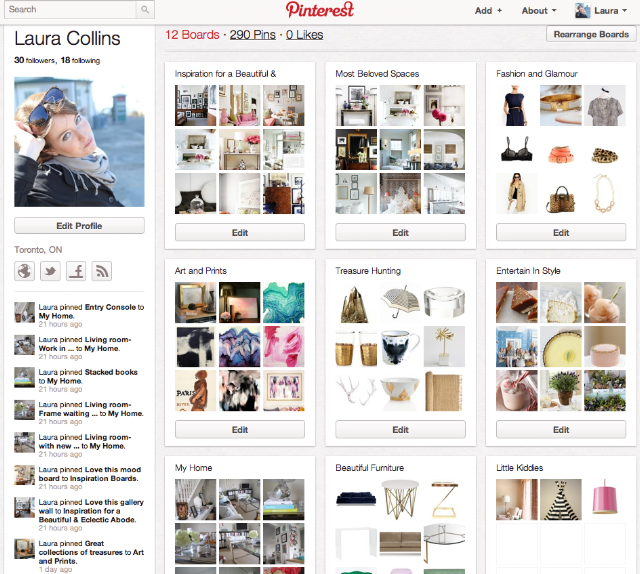Viewport: 640px width, 574px height.
Task: Open the Facebook profile icon
Action: point(76,271)
